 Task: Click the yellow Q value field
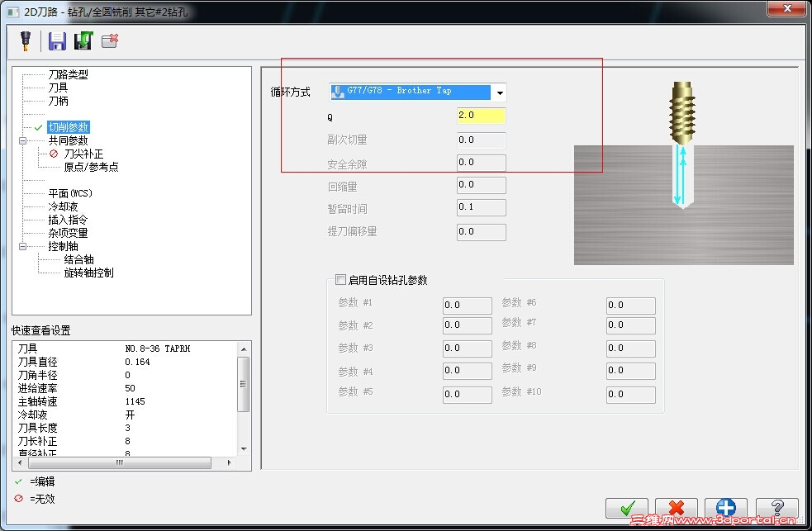481,116
